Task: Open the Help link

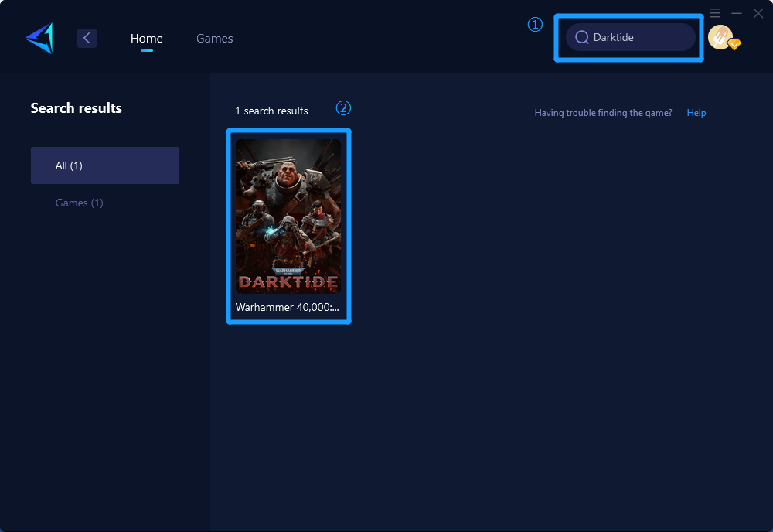Action: (696, 113)
